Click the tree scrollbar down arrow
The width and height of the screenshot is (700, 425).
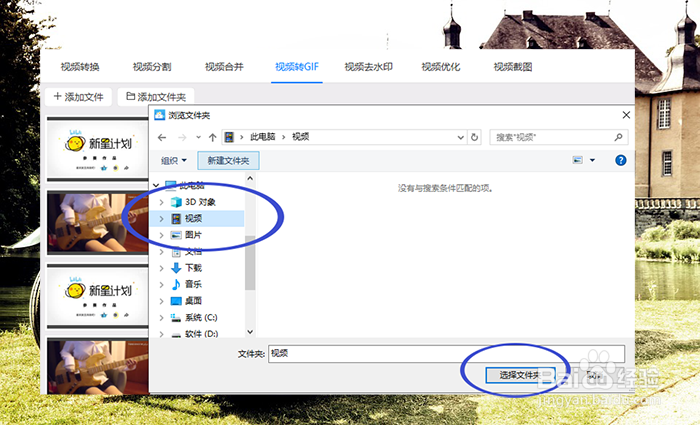(x=250, y=332)
